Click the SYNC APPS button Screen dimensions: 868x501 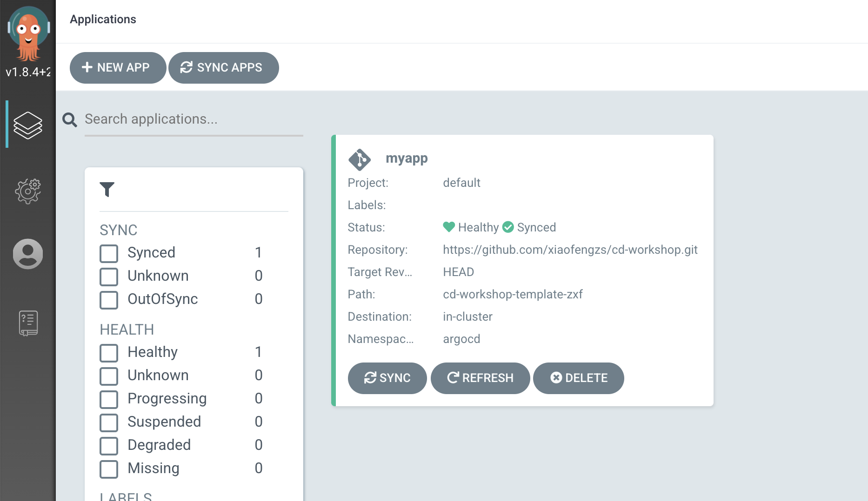(x=224, y=68)
